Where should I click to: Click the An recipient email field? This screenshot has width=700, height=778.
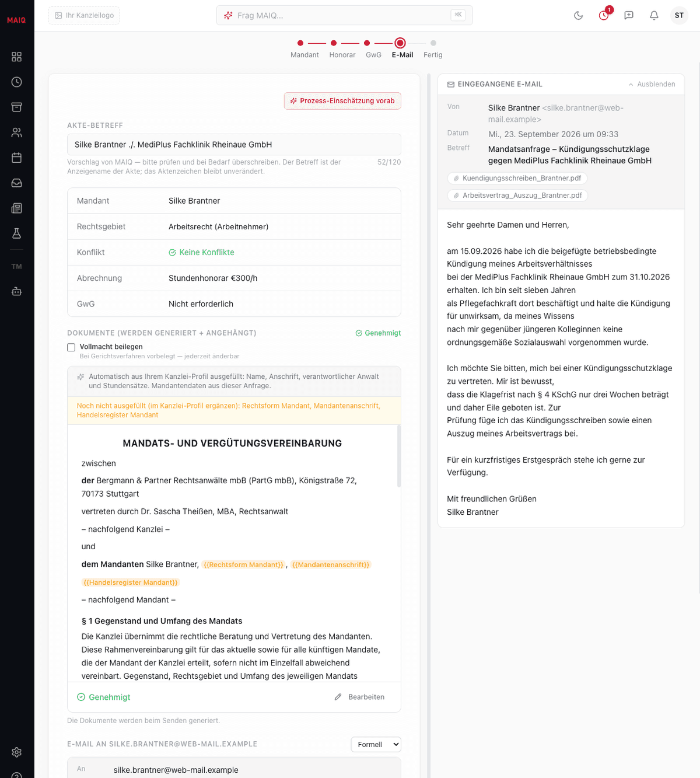(234, 770)
